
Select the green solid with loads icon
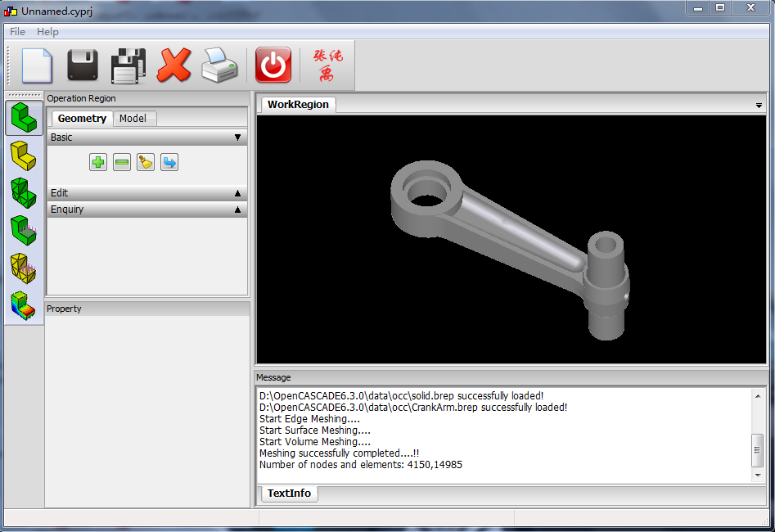tap(24, 231)
